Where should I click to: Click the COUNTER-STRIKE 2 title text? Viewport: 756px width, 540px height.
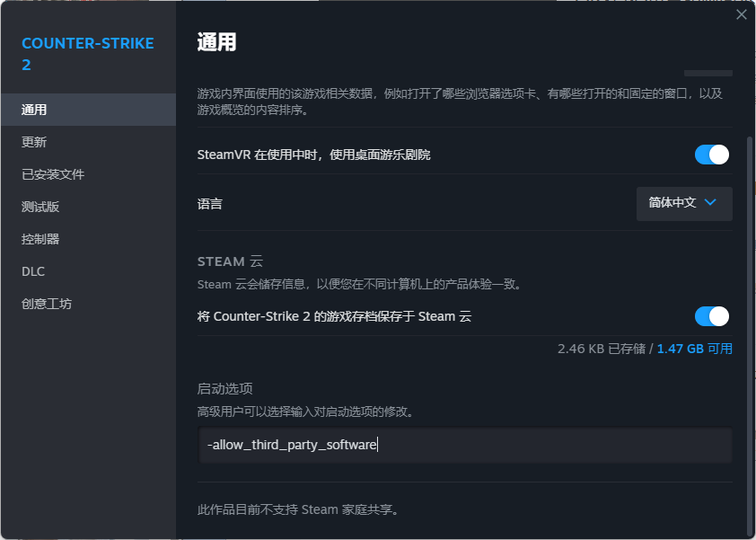(x=88, y=54)
